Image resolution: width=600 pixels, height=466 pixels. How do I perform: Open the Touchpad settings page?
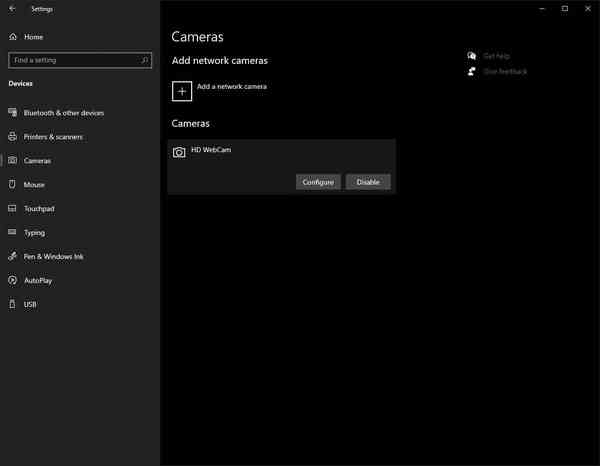[x=39, y=209]
